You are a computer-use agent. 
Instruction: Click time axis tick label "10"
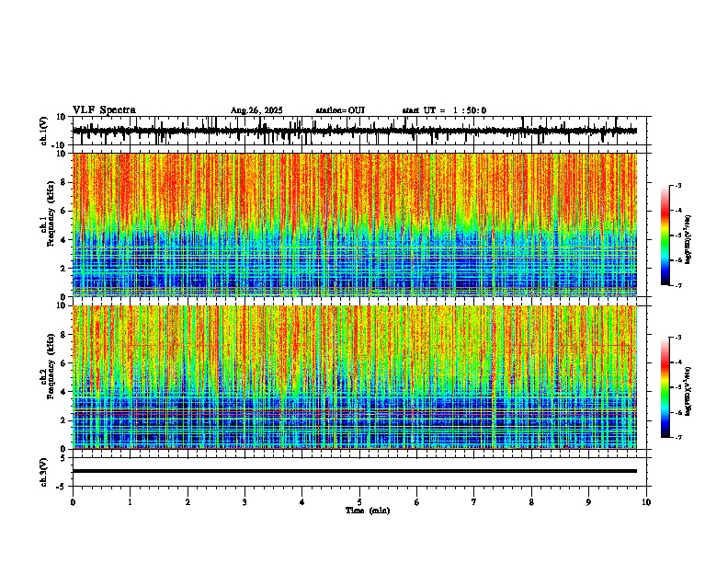646,502
